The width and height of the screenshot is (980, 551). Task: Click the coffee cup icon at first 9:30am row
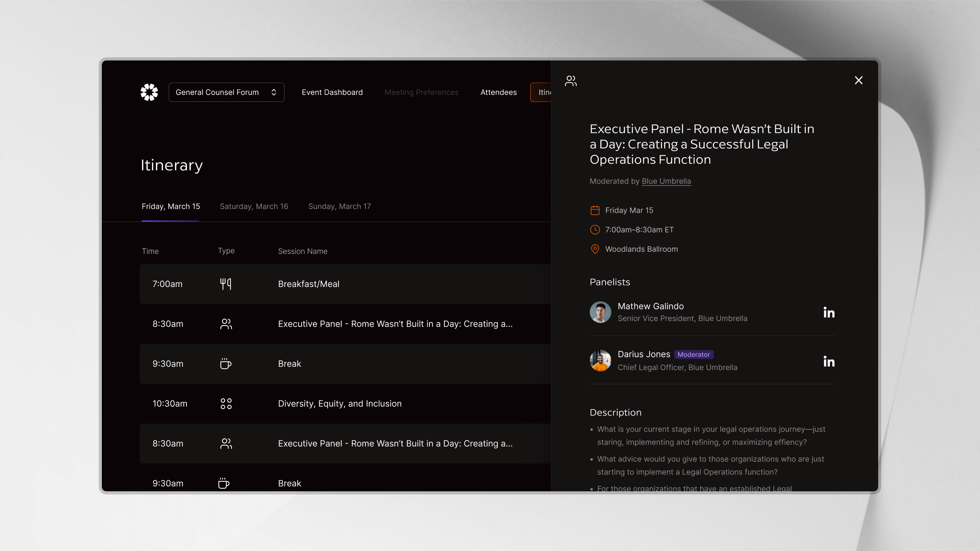coord(226,364)
